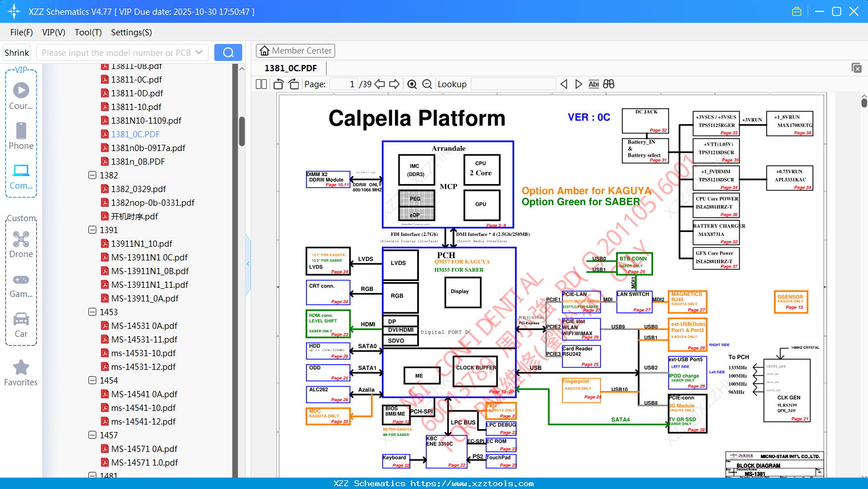Jump to next lookup result
Screen dimensions: 868x489
point(578,84)
